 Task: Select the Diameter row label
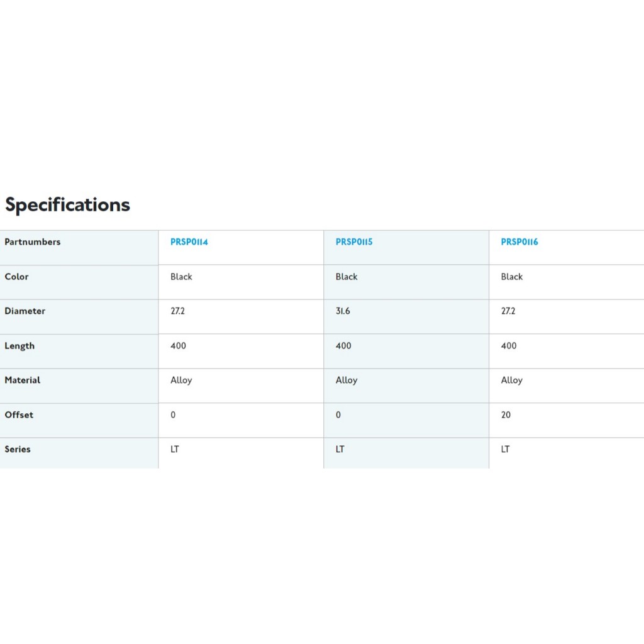pos(25,311)
